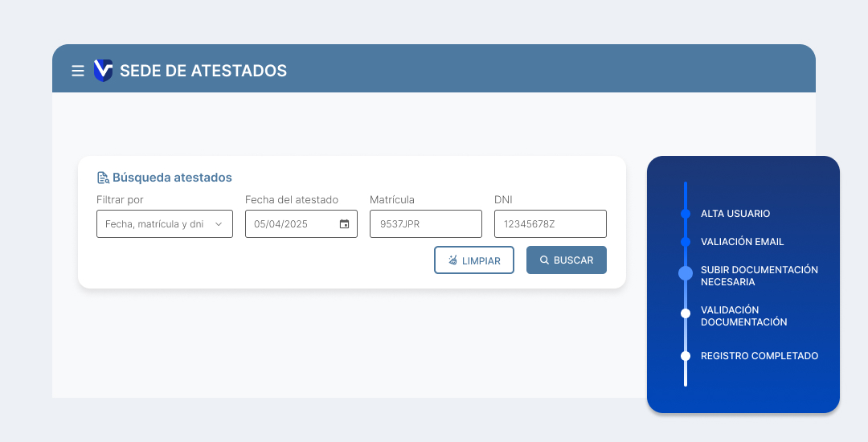Open the calendar date picker icon
The image size is (868, 442).
pos(344,224)
